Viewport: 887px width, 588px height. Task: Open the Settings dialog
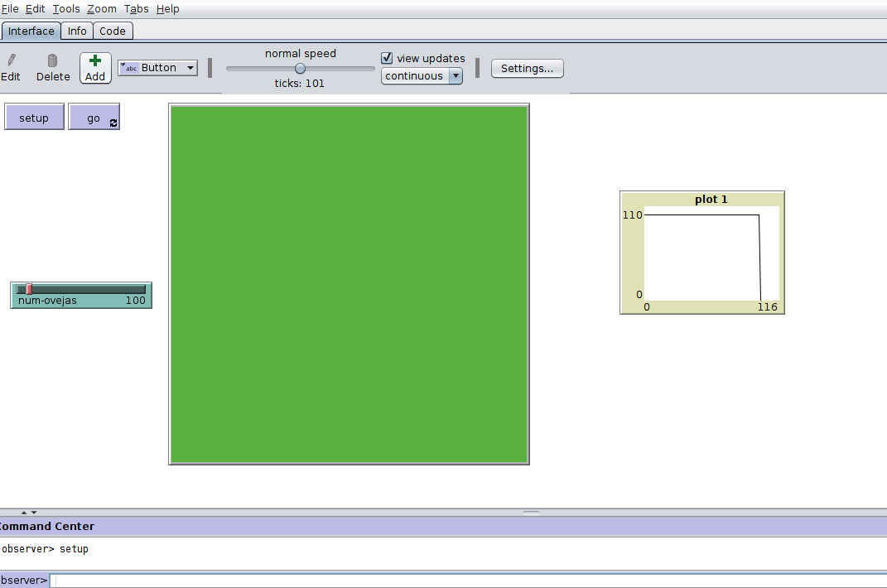527,69
